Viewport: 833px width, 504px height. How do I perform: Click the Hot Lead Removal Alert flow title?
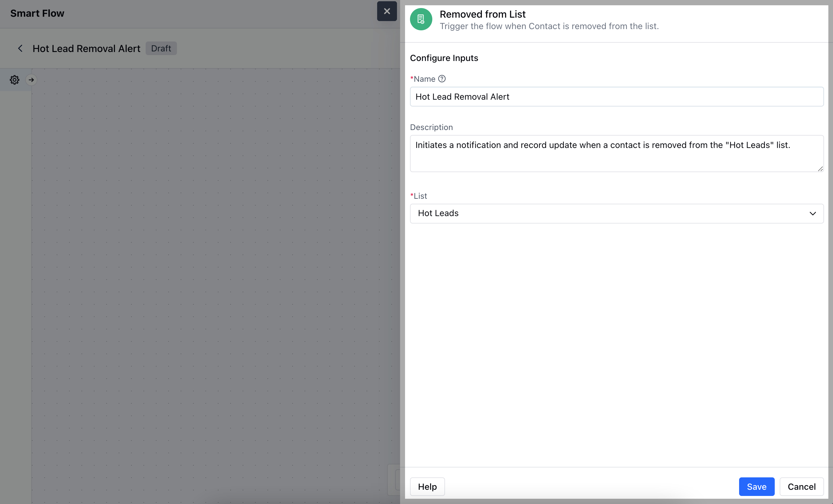pos(86,49)
